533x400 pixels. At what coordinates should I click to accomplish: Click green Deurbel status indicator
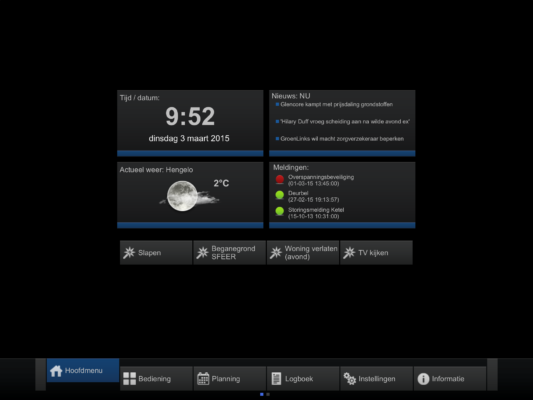click(x=280, y=195)
